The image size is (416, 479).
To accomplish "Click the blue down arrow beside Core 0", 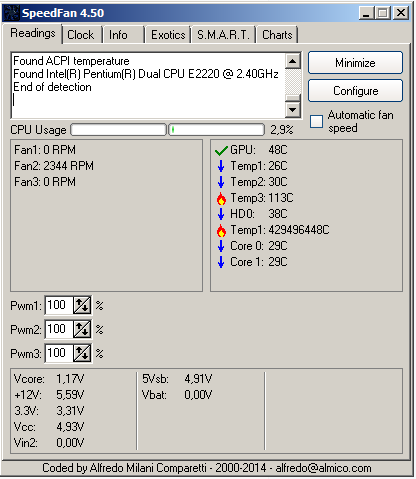I will pyautogui.click(x=221, y=246).
